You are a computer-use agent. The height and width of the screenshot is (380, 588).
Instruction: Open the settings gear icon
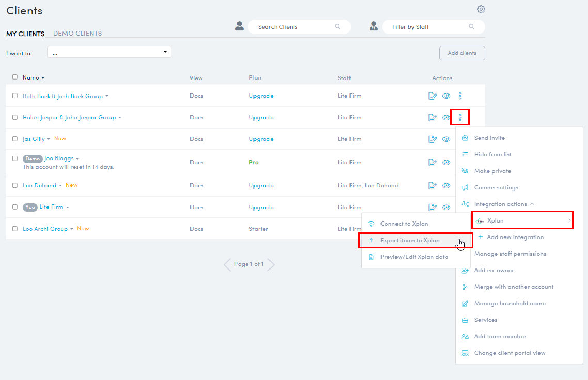pyautogui.click(x=481, y=9)
